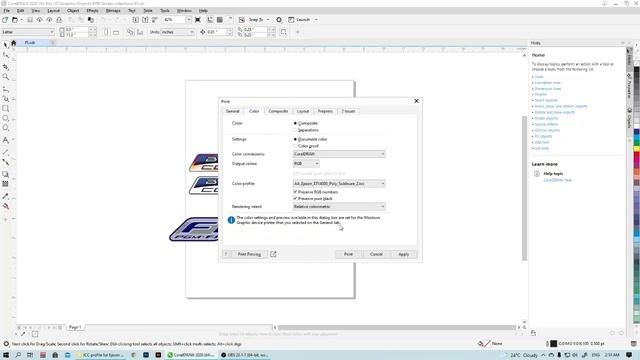
Task: Click the Print icon in toolbar
Action: coord(59,20)
